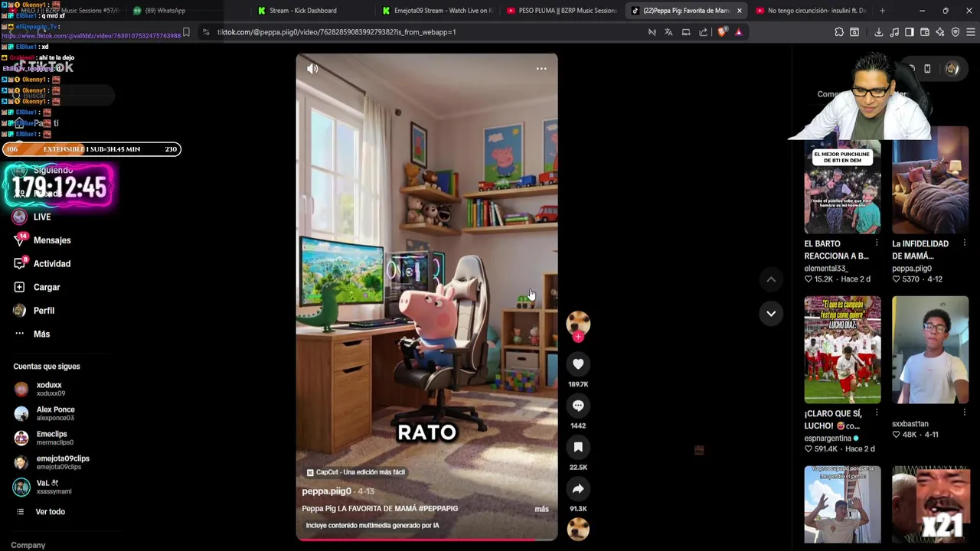
Task: Open peppa.piig0 avatar beside the video
Action: [578, 322]
